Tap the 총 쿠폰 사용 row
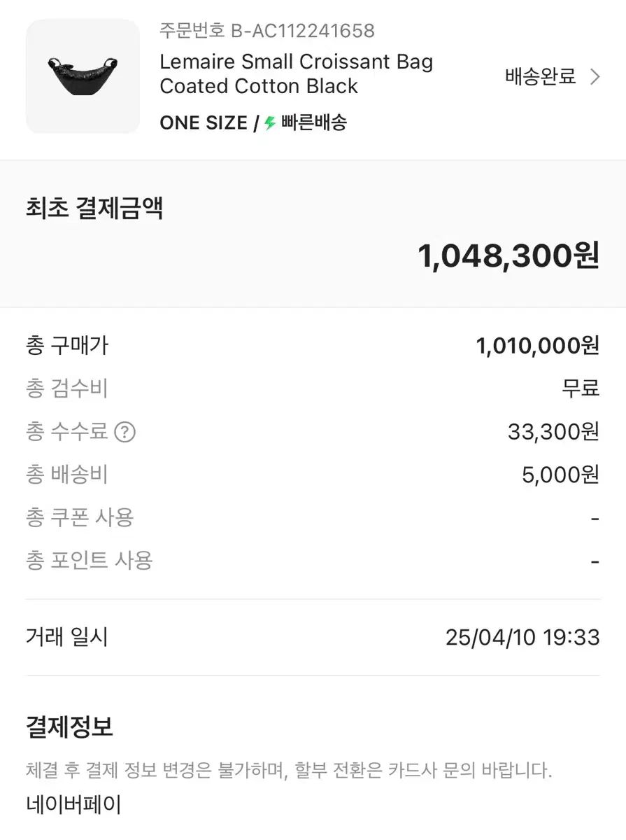Viewport: 626px width, 840px height. click(313, 517)
